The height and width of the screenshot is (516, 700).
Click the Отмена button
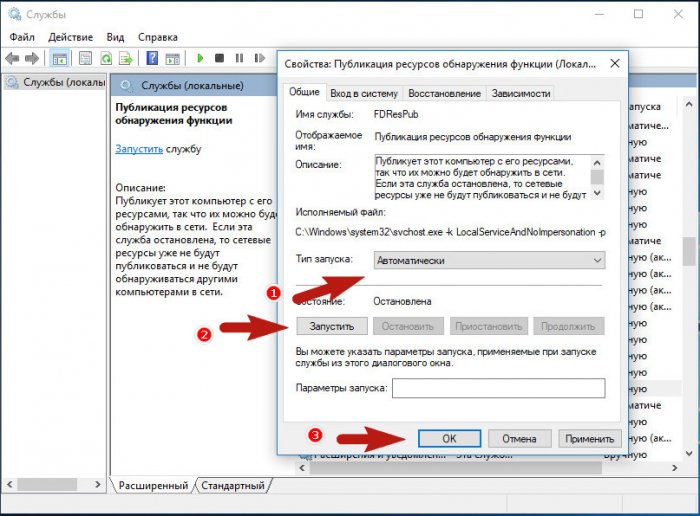(x=520, y=439)
